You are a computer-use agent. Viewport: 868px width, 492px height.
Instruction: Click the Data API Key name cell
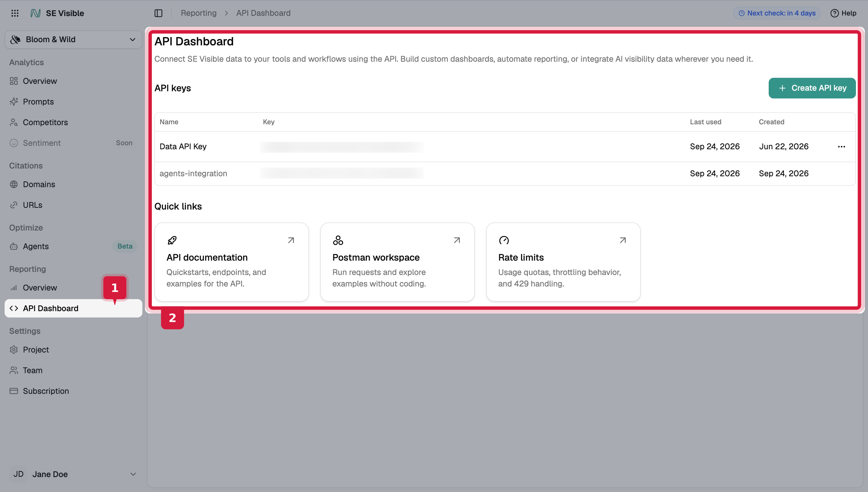click(x=183, y=147)
